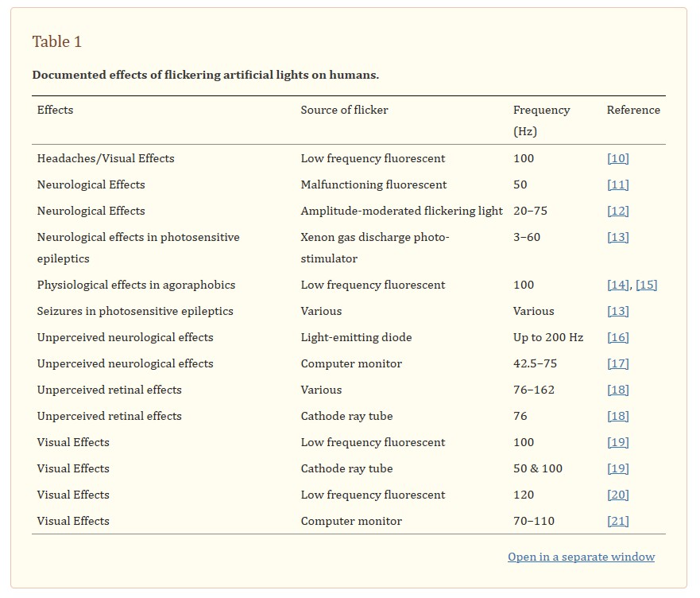
Task: Open reference [21] for computer monitor 70–110
Action: (x=618, y=521)
